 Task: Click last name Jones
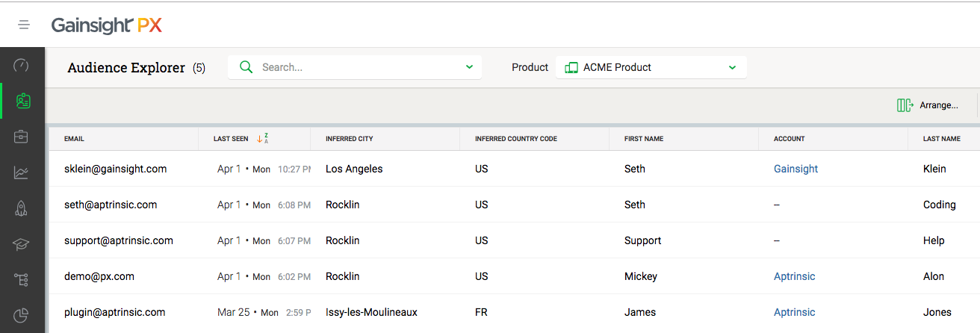pos(937,312)
